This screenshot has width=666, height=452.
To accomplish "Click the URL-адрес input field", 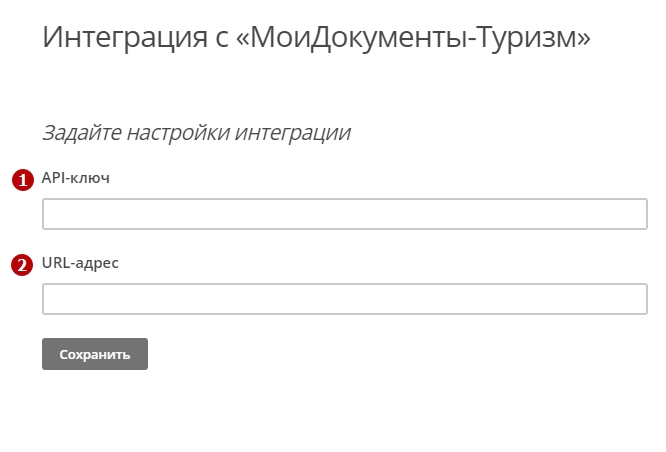I will (345, 299).
